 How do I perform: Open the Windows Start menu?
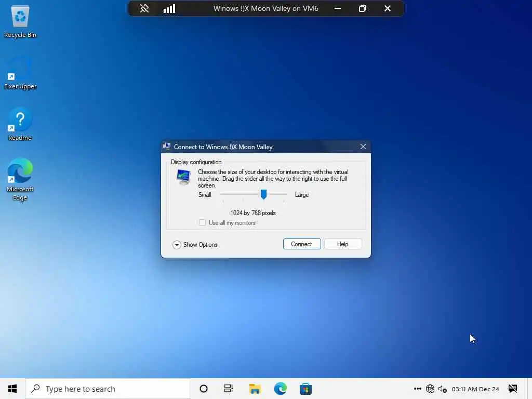[x=12, y=389]
